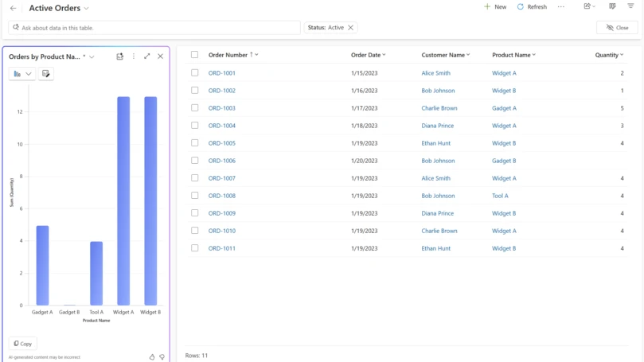Open the Active Orders view dropdown

[86, 9]
